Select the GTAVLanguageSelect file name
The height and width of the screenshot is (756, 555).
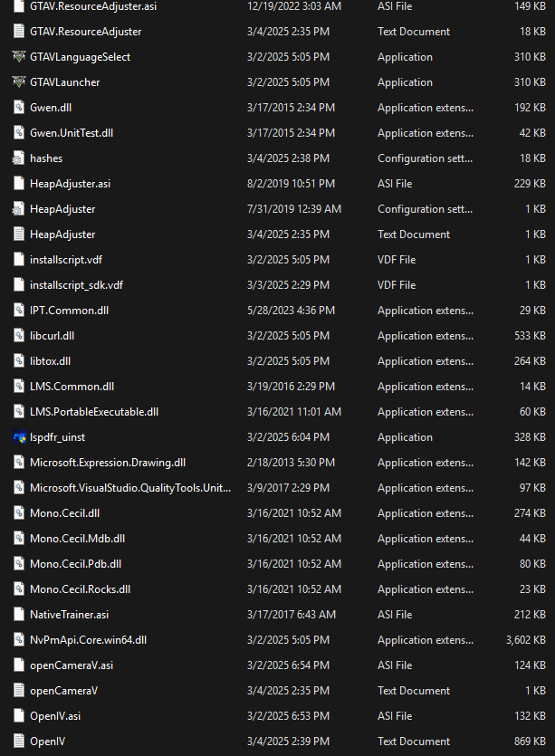(x=80, y=57)
